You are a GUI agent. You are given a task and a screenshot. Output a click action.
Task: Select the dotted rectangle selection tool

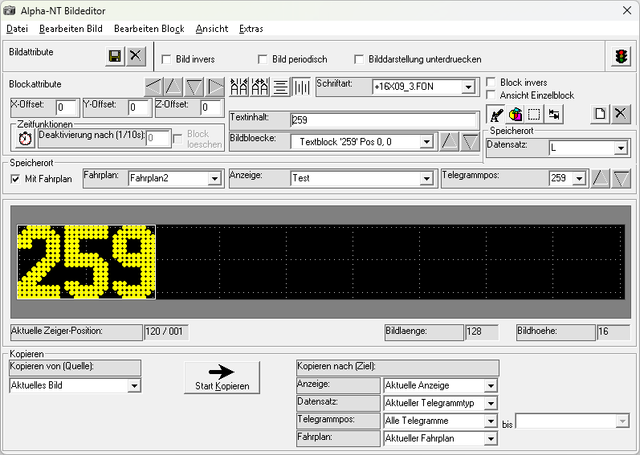(x=534, y=114)
